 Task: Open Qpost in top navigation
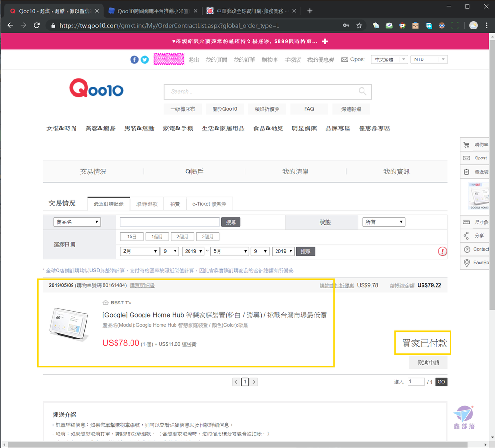pos(353,59)
